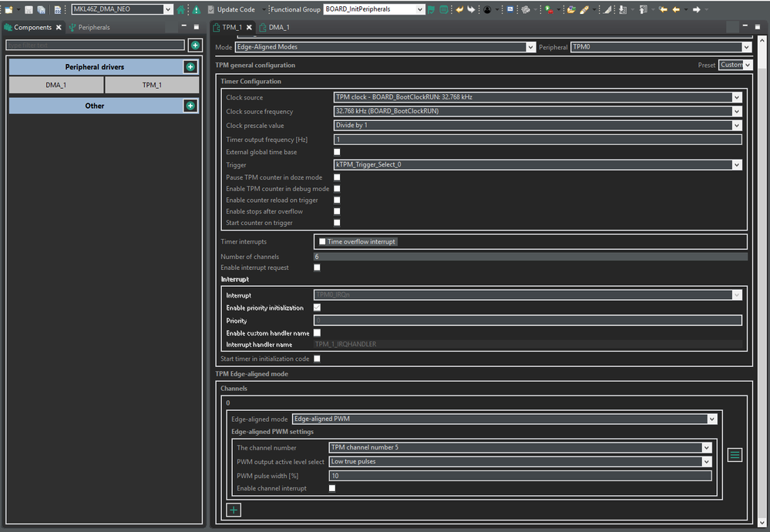The height and width of the screenshot is (532, 770).
Task: Click the green Home icon
Action: pos(181,9)
